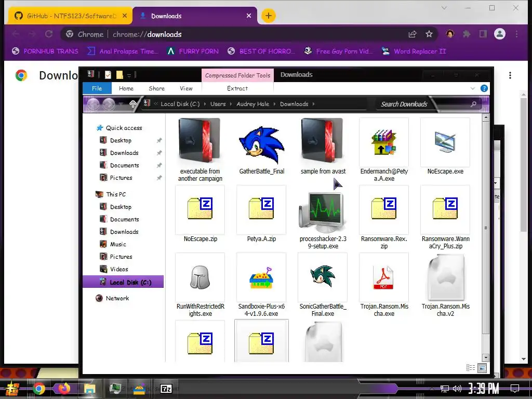Select the Trojan.Ransom.Mischa.v2 file
This screenshot has height=399, width=532.
coord(445,285)
